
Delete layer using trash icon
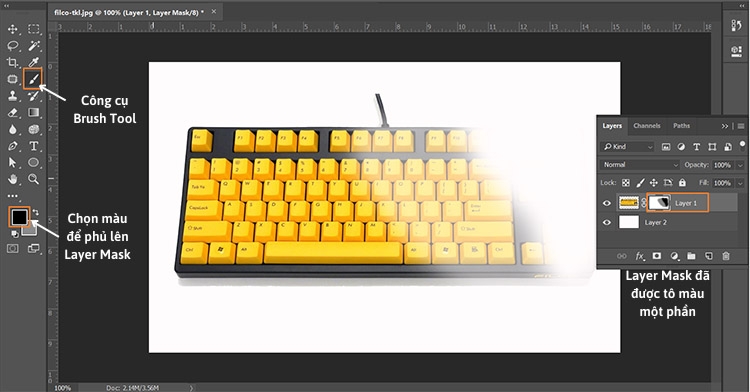pos(726,256)
